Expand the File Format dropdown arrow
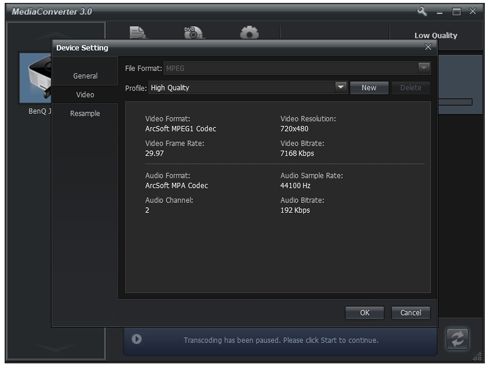This screenshot has height=368, width=490. coord(424,68)
